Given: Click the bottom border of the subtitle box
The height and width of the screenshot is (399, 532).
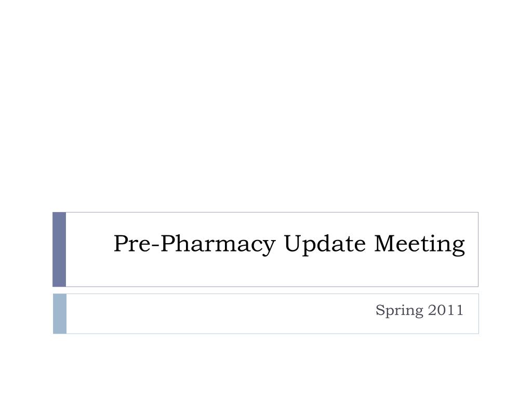Looking at the screenshot, I should (270, 333).
